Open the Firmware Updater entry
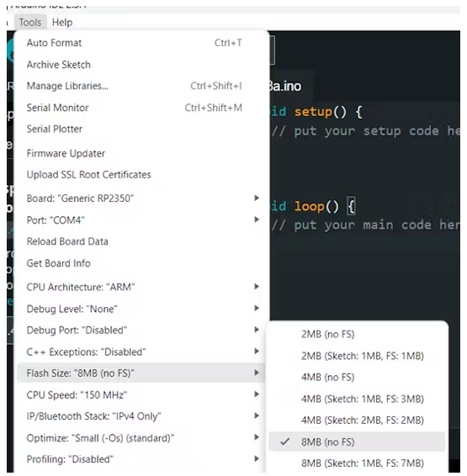 point(141,153)
